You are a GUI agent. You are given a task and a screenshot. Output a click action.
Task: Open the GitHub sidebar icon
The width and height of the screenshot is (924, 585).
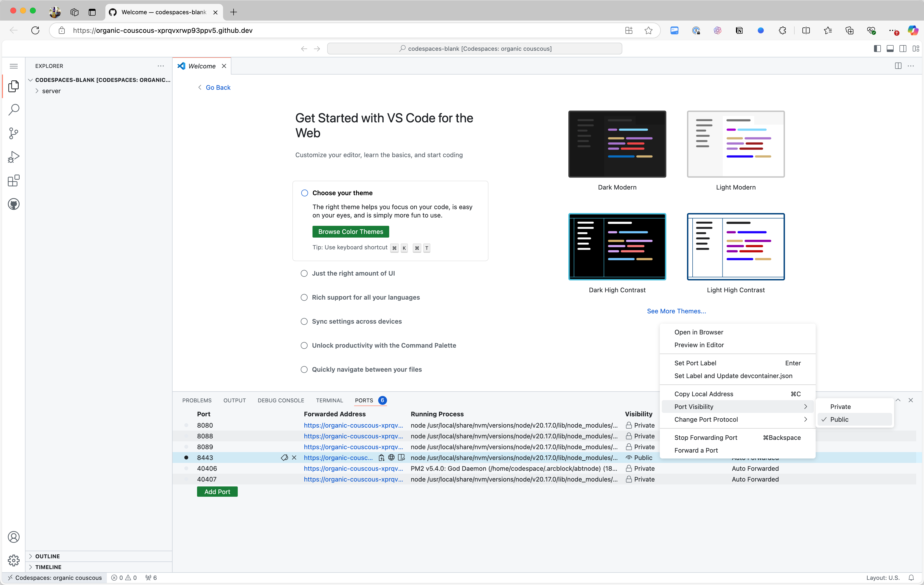pyautogui.click(x=14, y=204)
